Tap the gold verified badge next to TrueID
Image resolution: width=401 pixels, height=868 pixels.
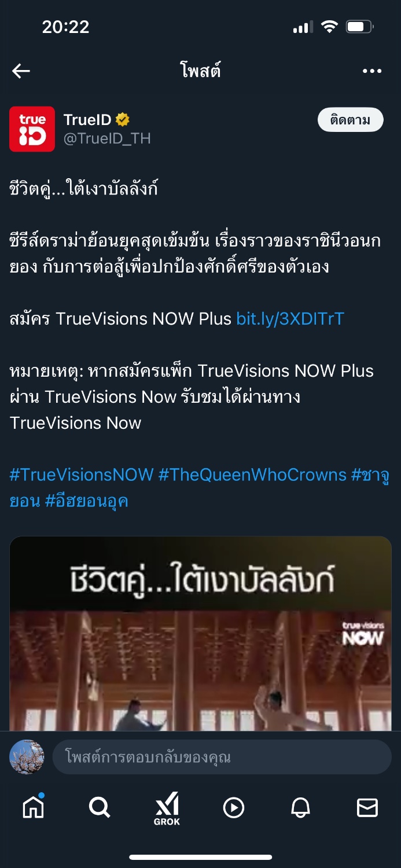pos(122,120)
